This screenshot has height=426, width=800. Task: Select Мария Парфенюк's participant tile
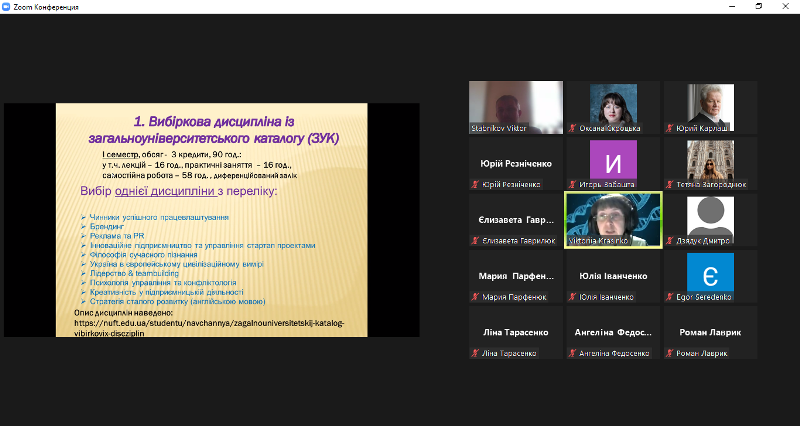pos(516,276)
